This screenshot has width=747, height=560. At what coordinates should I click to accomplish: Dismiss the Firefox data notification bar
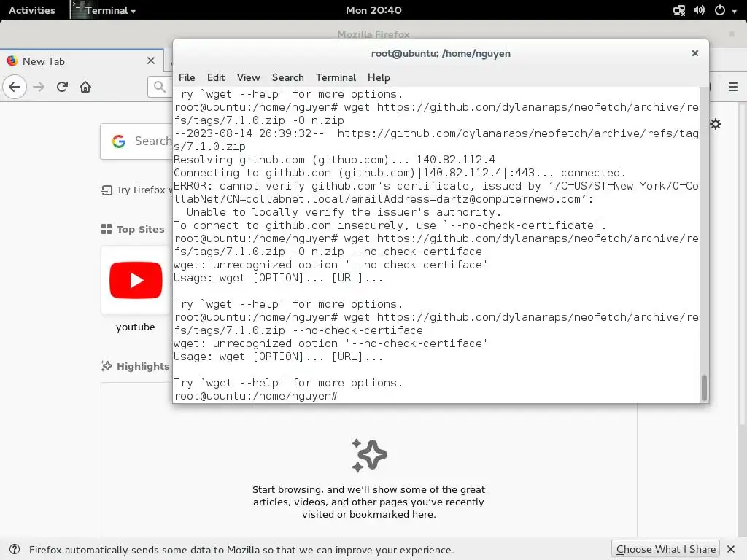[731, 549]
